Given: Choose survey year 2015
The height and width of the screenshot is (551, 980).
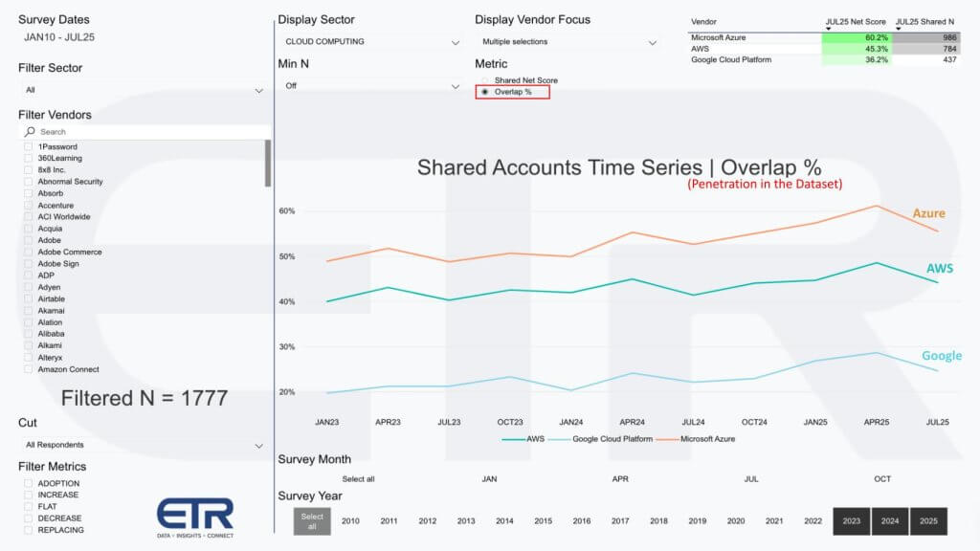Looking at the screenshot, I should click(x=544, y=521).
